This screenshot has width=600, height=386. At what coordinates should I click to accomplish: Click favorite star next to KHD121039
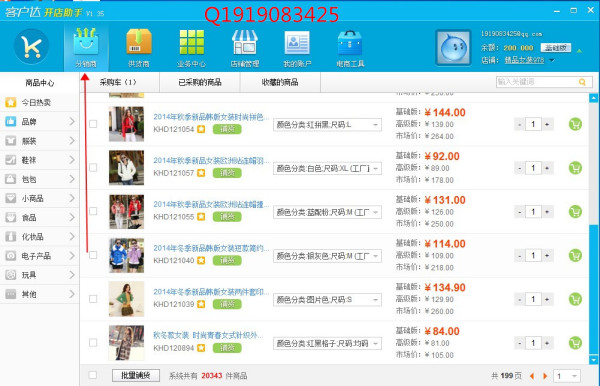click(201, 304)
